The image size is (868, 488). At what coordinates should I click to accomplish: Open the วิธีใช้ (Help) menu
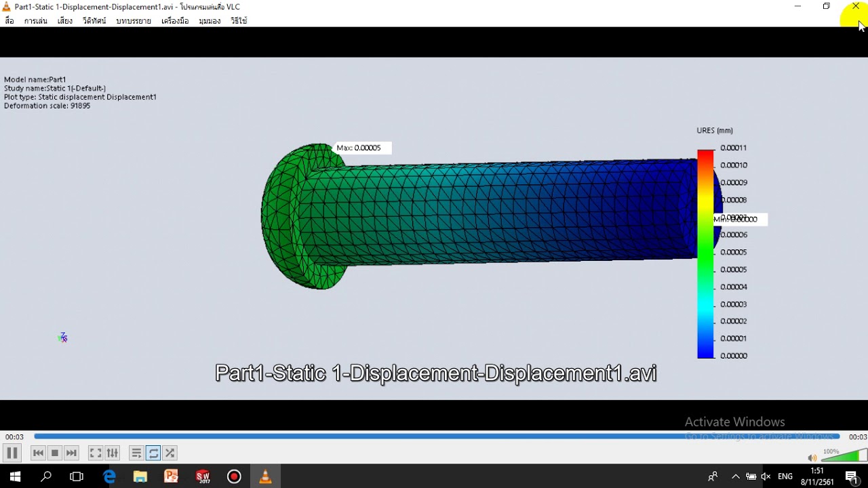point(239,21)
